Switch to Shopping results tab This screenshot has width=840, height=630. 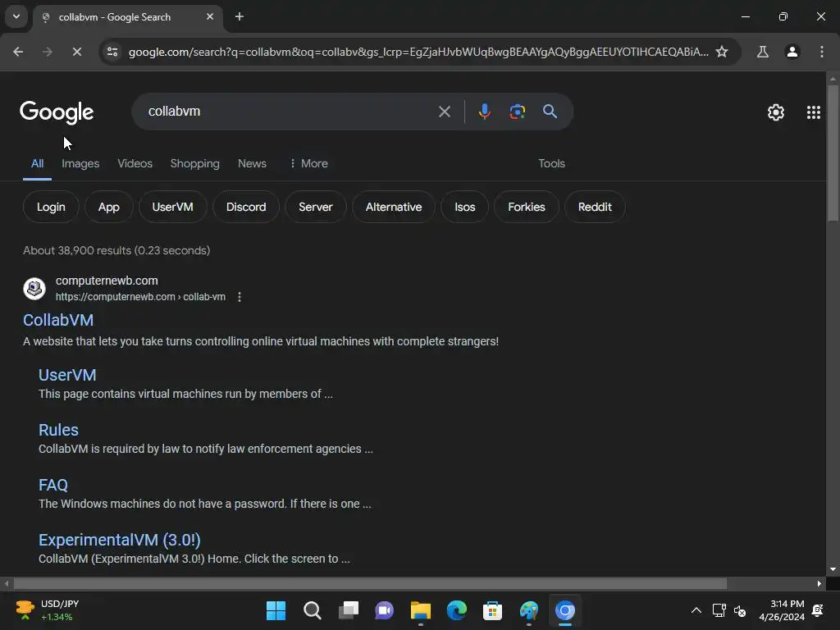point(195,163)
